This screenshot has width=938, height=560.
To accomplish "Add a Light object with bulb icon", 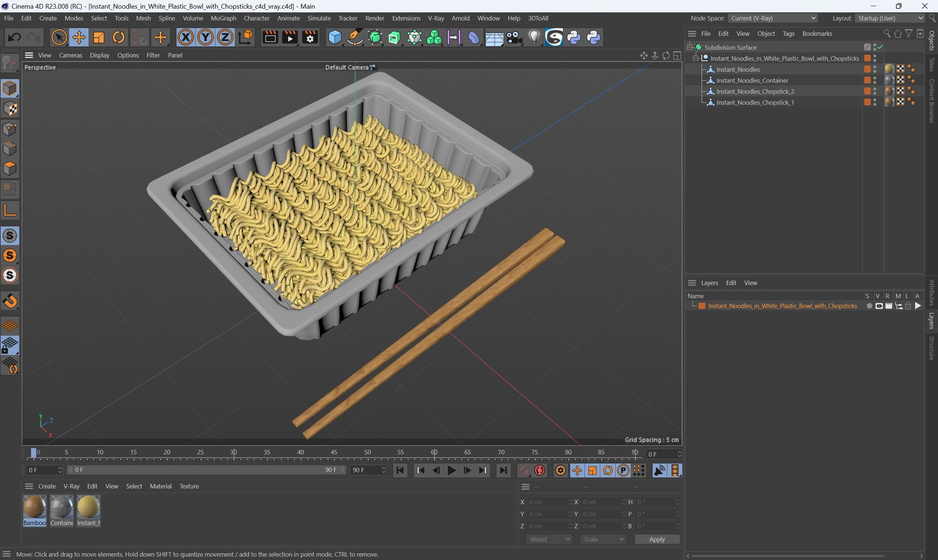I will pyautogui.click(x=534, y=37).
